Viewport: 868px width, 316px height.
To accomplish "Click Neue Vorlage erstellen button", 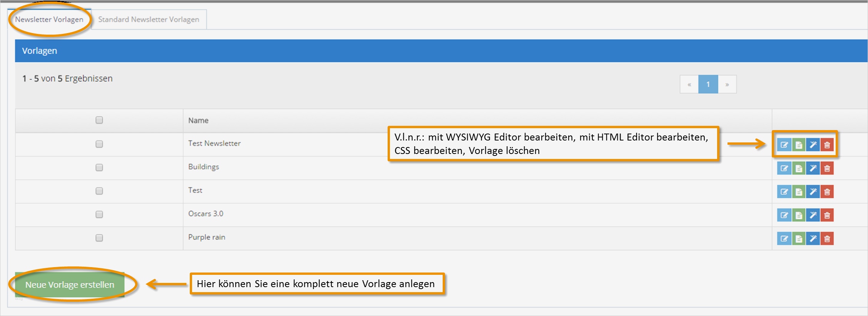I will click(70, 284).
